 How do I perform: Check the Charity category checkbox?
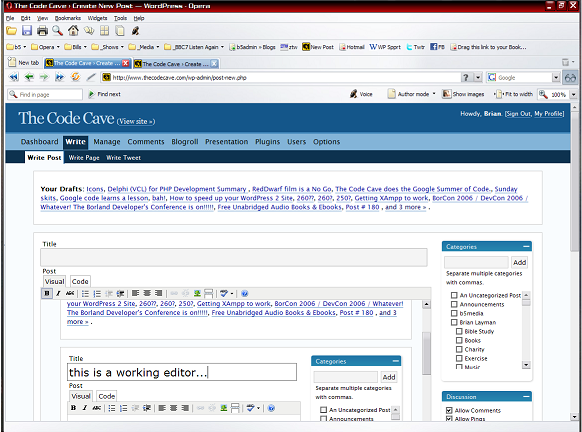coord(459,349)
